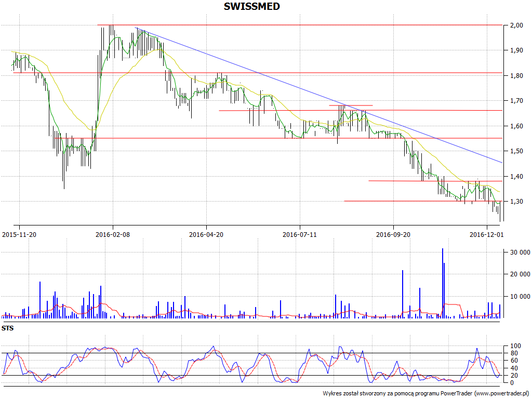532x399 pixels.
Task: Click the 1,70 price axis label
Action: tap(516, 101)
